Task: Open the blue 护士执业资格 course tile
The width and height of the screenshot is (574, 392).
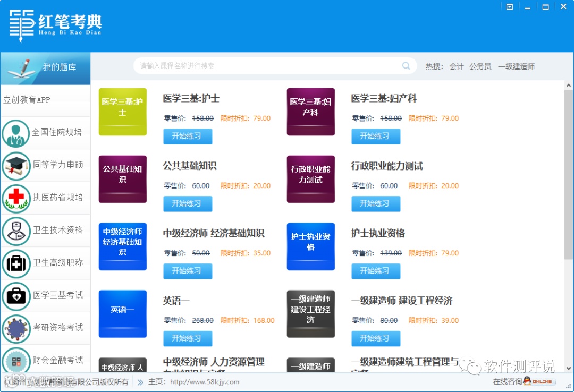Action: (x=311, y=246)
